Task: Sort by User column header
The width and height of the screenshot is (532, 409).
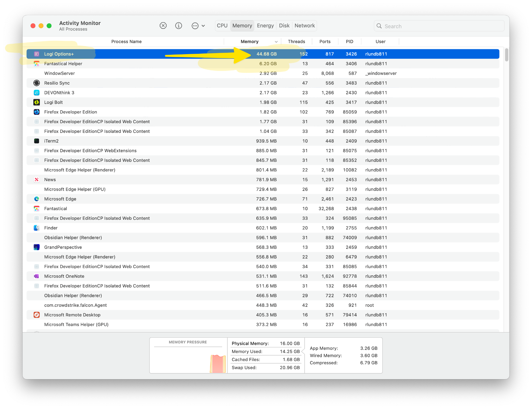Action: point(380,41)
